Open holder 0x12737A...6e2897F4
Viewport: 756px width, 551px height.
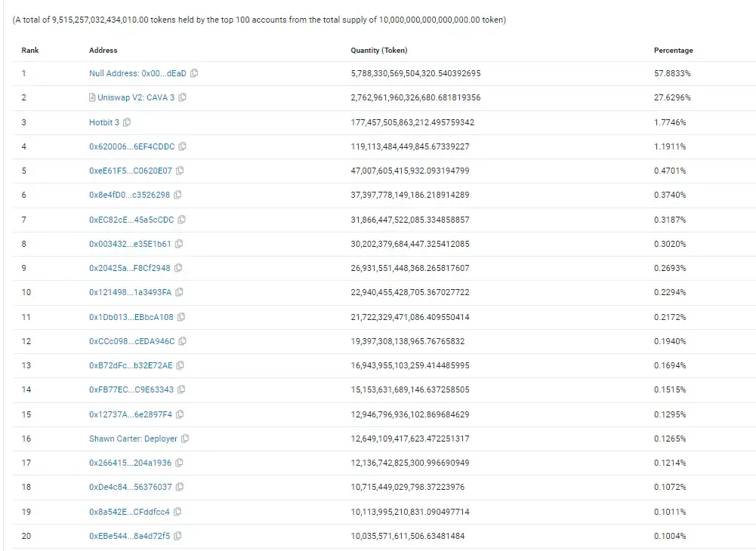pos(130,414)
